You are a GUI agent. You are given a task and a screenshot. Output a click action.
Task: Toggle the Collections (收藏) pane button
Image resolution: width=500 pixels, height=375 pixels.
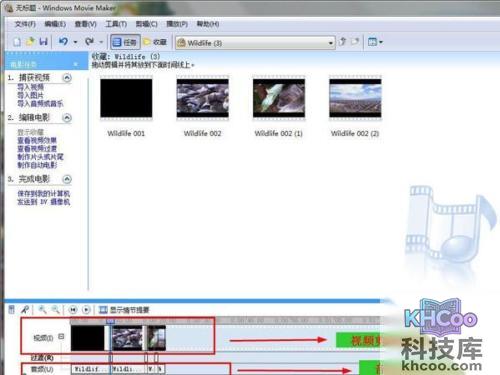[x=155, y=42]
